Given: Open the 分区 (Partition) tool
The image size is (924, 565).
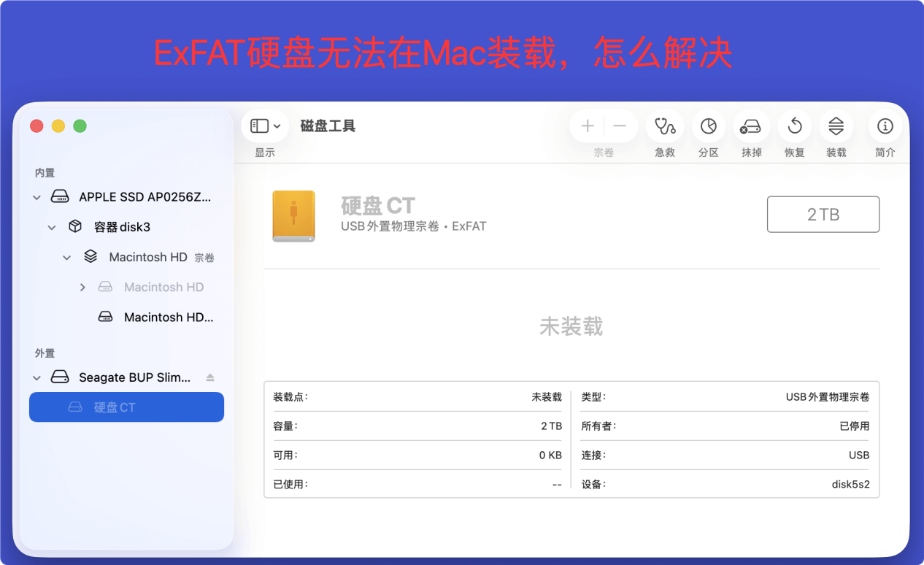Looking at the screenshot, I should (x=708, y=126).
